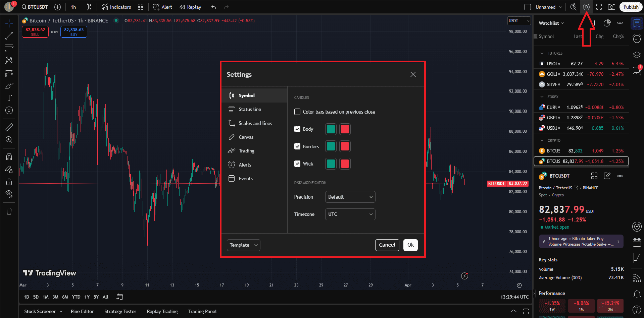Toggle magnet mode in drawing toolbar
Viewport: 644px width, 318px height.
click(9, 156)
